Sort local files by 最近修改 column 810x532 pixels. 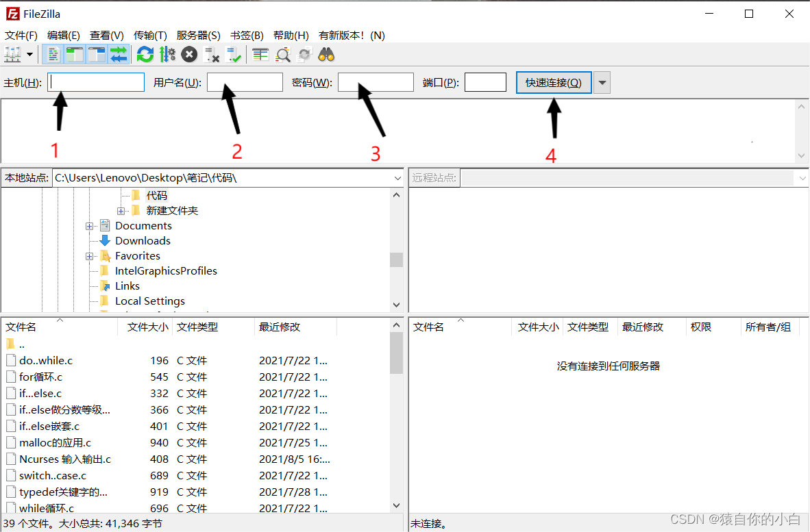[295, 327]
